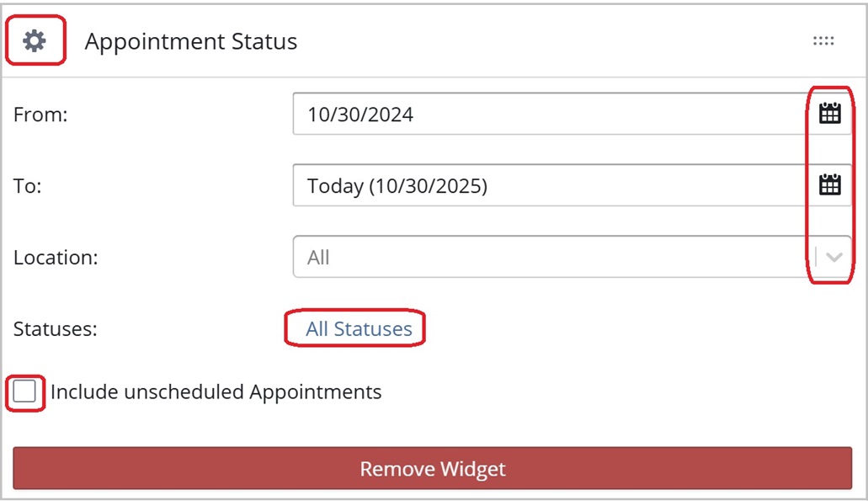Click the drag handle dots icon
The image size is (868, 501).
pyautogui.click(x=823, y=41)
